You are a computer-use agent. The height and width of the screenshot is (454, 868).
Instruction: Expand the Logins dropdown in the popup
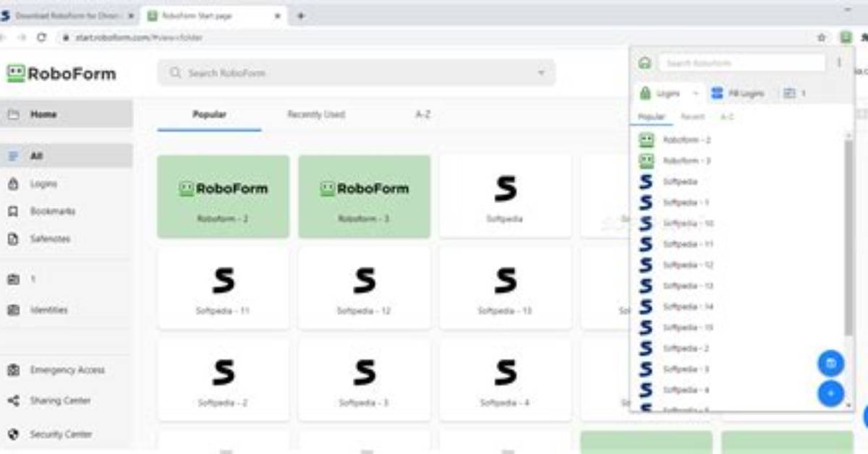point(695,93)
